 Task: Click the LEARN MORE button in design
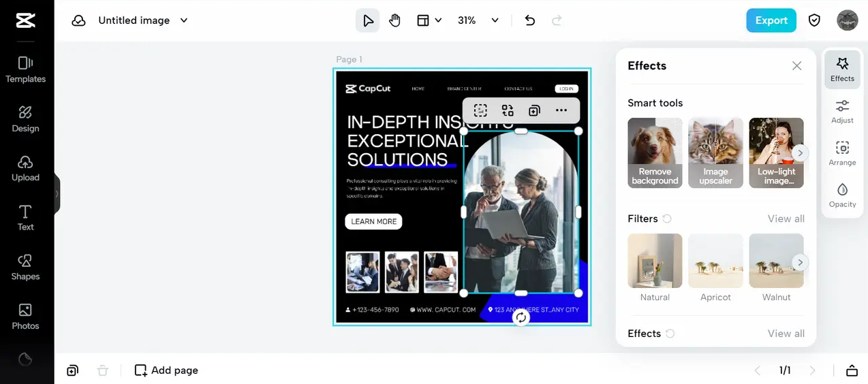[373, 221]
